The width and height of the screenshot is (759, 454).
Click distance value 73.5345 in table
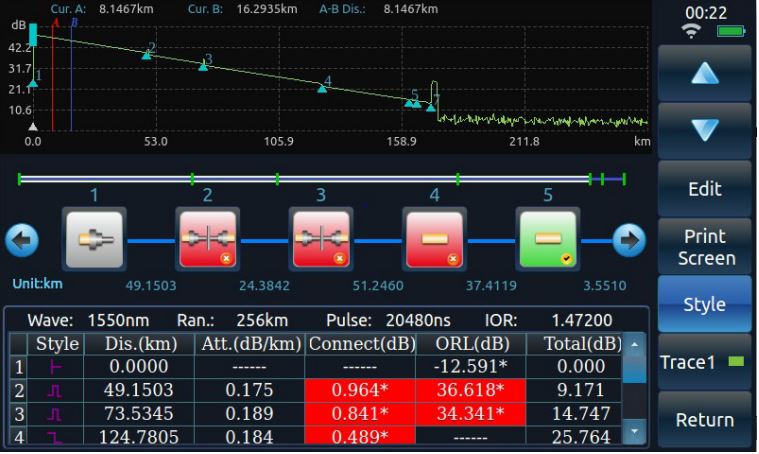pos(138,414)
